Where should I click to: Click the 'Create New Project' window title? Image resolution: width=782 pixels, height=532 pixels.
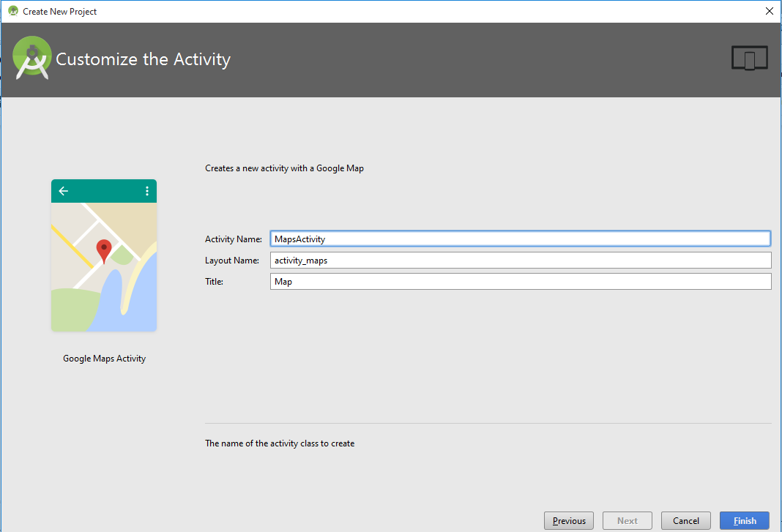[x=60, y=12]
